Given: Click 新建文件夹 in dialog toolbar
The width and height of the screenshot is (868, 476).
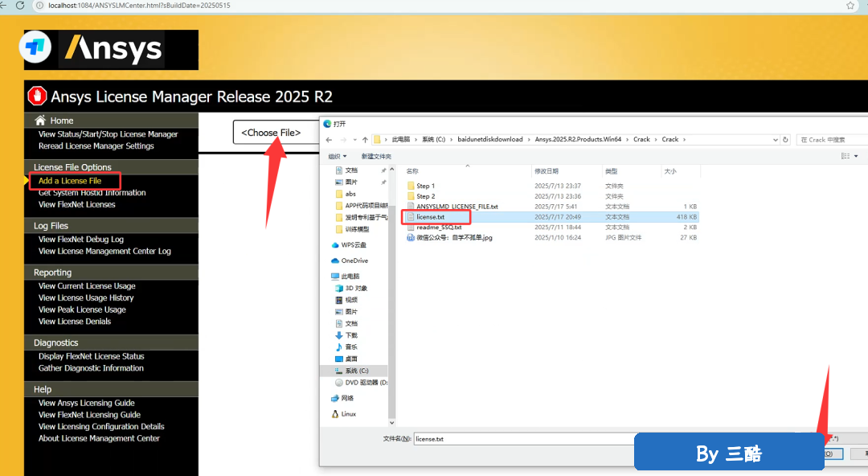Looking at the screenshot, I should pos(376,156).
